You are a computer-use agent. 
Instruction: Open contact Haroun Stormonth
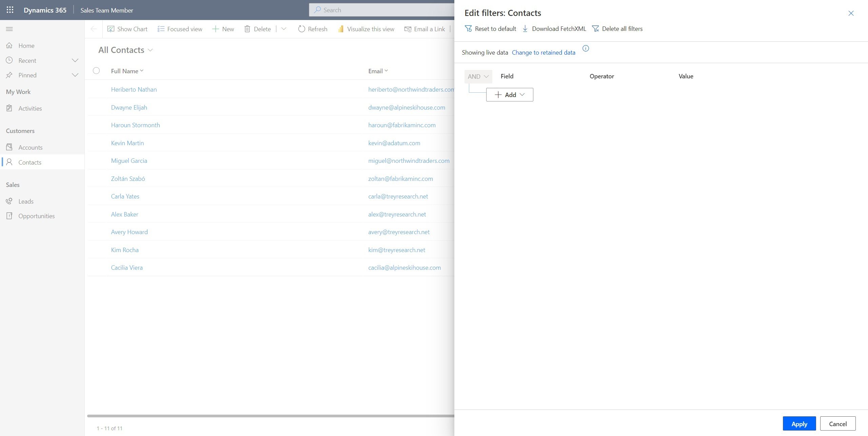[136, 125]
